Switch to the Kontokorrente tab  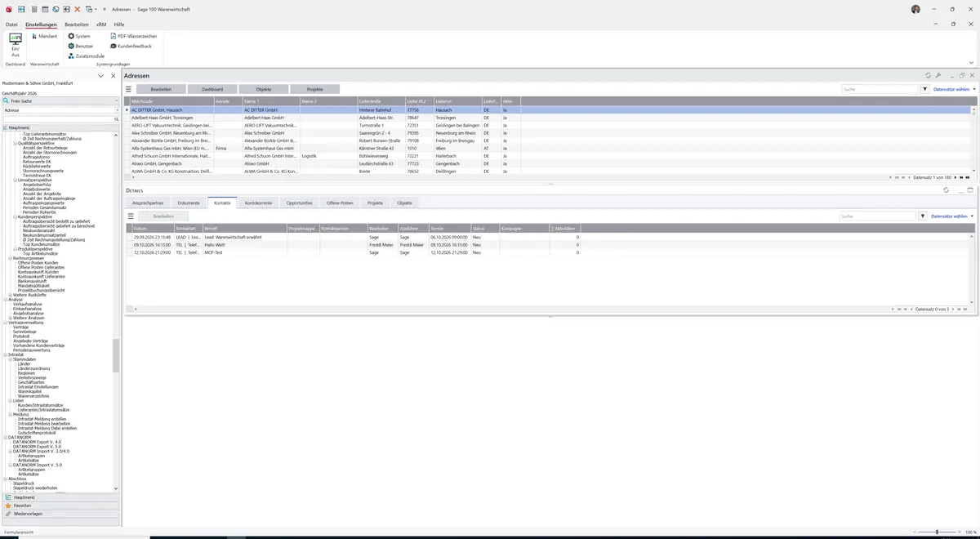click(258, 203)
